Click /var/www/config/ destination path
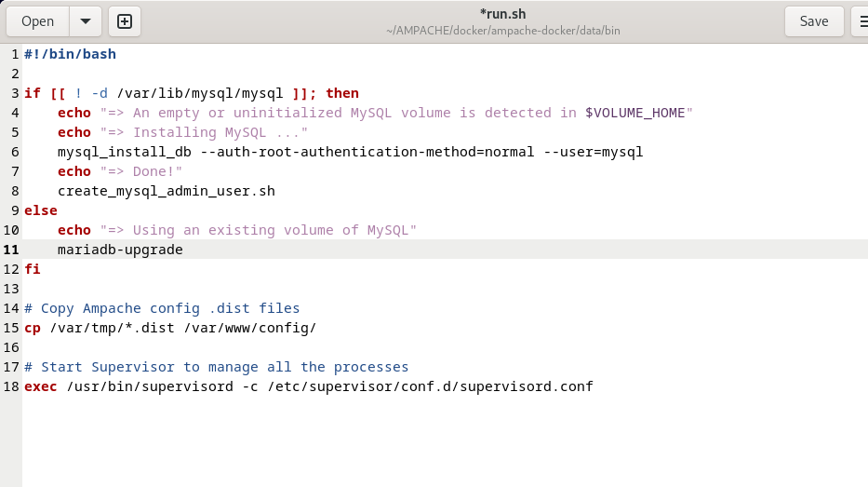Viewport: 868px width, 487px height. 249,328
